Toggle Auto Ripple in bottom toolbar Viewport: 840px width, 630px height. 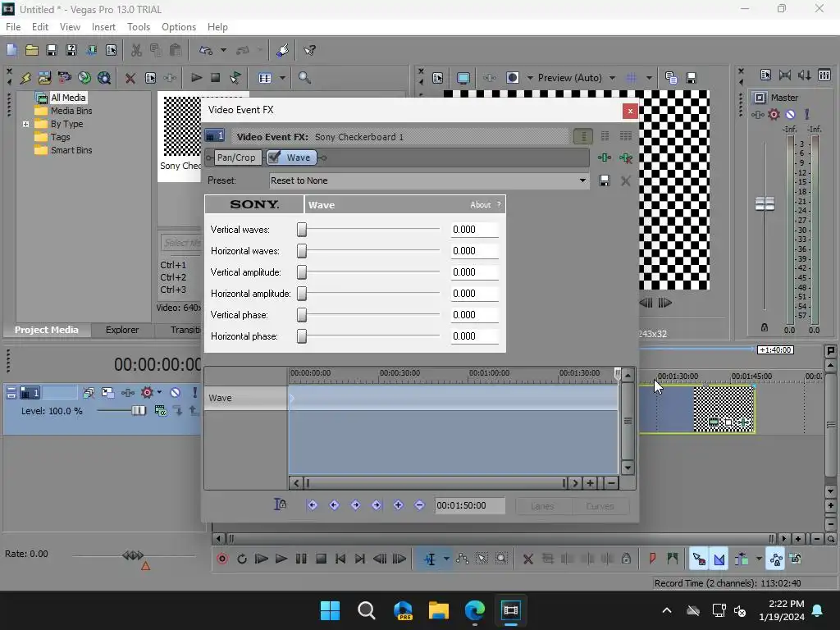742,559
